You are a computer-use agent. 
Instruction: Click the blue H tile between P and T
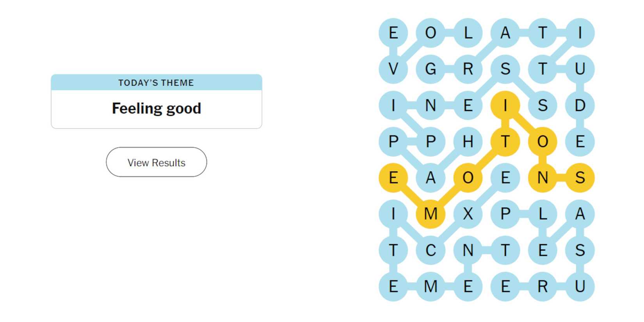pos(468,142)
